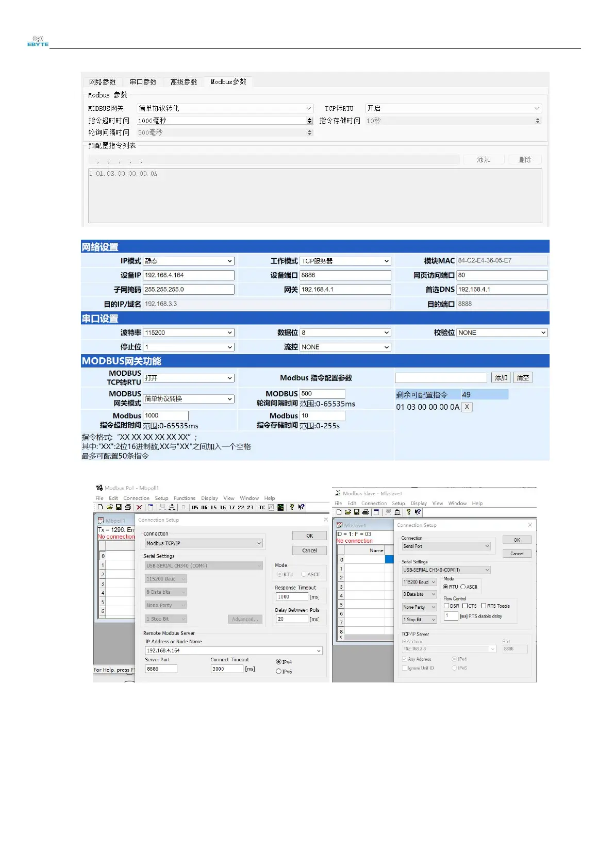Click 设备IP field showing 192.168.4.164
This screenshot has width=614, height=868.
[x=189, y=275]
